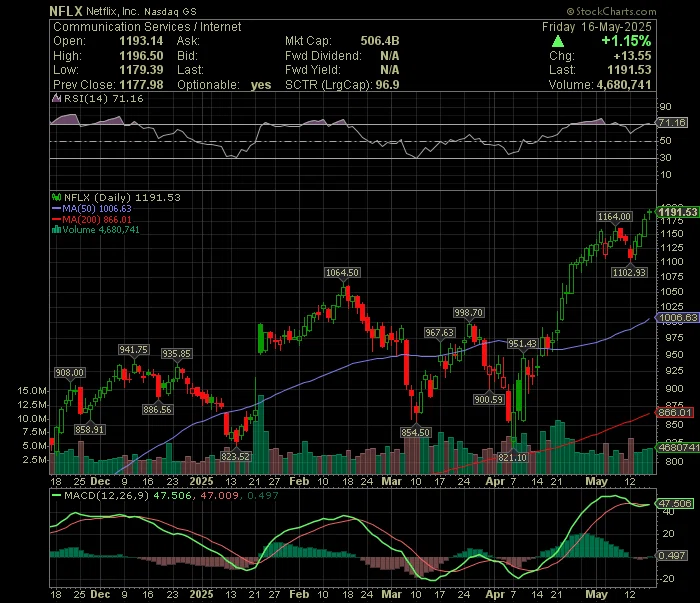This screenshot has height=603, width=700.
Task: Click the Chg value +13.55
Action: pos(632,56)
